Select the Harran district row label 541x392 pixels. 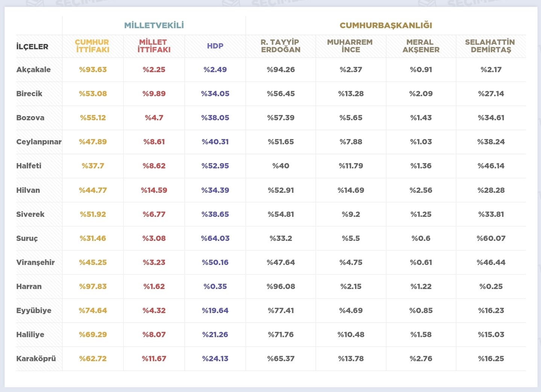(29, 286)
